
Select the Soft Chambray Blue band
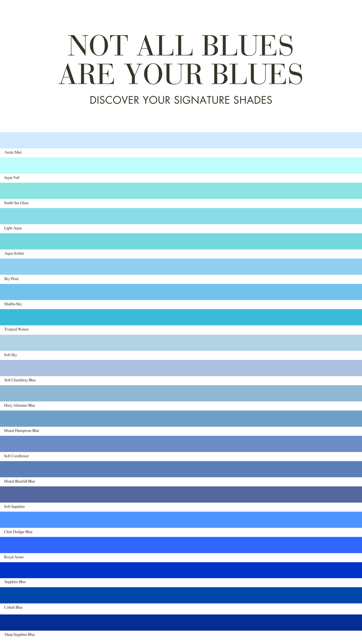coord(181,368)
